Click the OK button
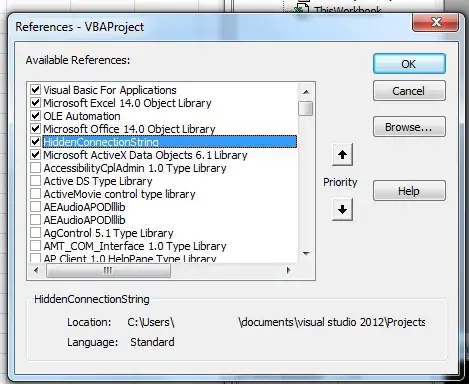The image size is (469, 384). tap(409, 64)
